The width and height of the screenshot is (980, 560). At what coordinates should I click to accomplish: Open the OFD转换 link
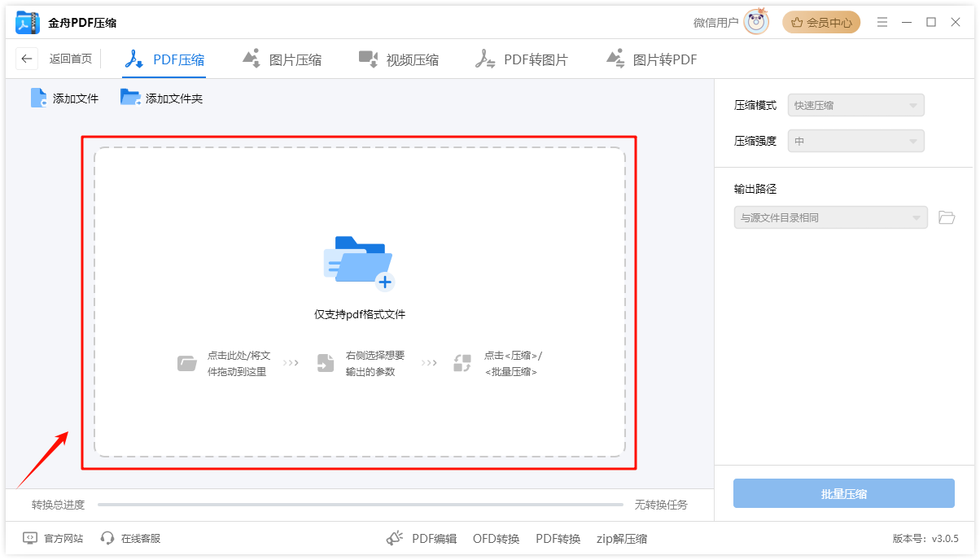coord(497,538)
